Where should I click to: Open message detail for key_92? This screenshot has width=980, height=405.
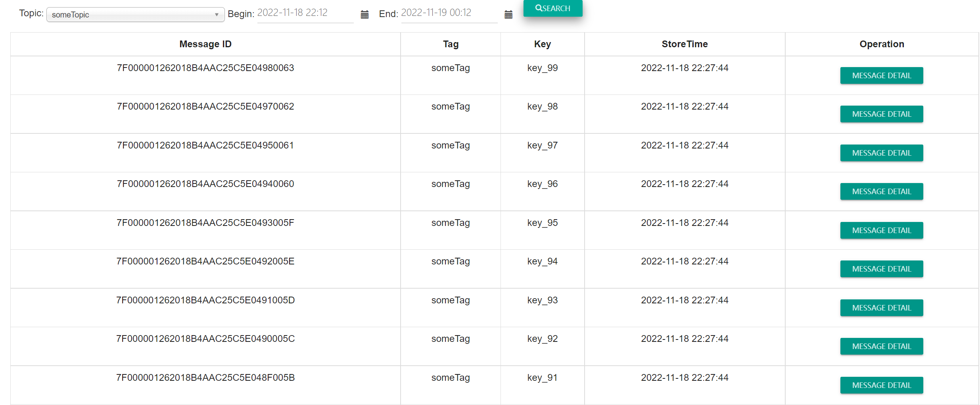pos(882,346)
